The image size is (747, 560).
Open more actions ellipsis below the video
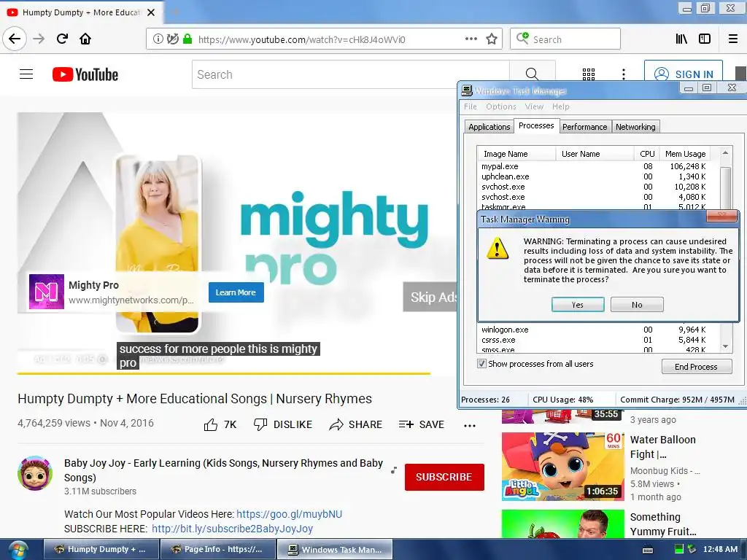pyautogui.click(x=470, y=426)
